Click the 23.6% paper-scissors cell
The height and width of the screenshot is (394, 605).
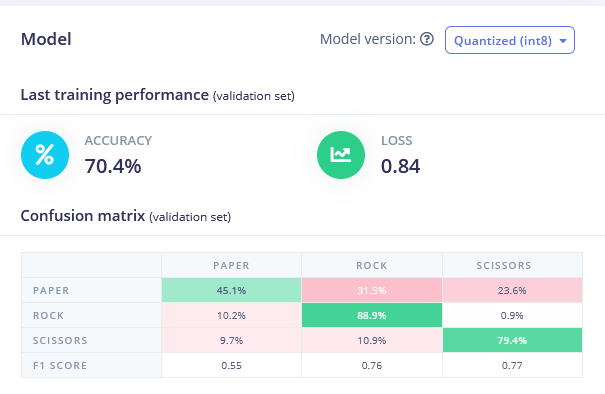pos(512,290)
